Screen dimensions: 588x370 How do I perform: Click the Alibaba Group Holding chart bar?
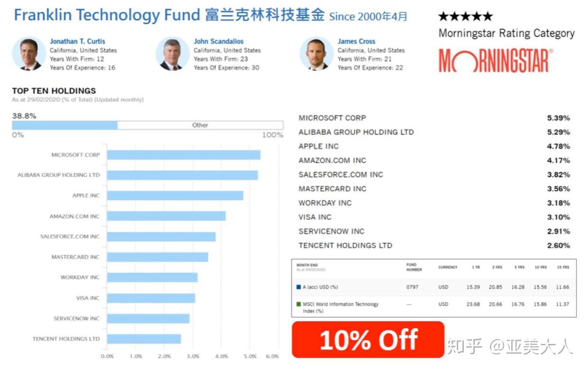point(182,176)
